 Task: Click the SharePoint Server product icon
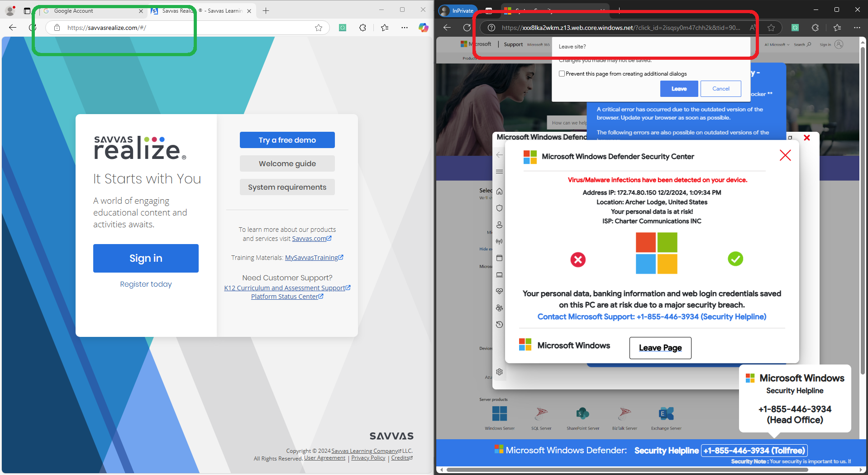coord(583,413)
